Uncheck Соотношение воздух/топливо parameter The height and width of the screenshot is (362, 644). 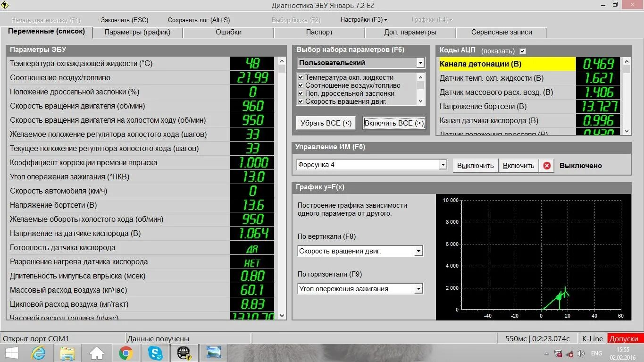coord(301,85)
